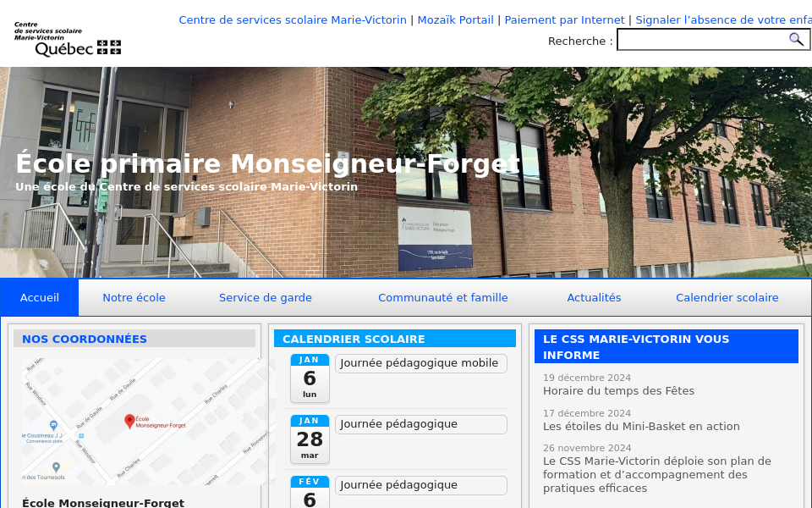812x508 pixels.
Task: Click the Horaire du temps des Fêtes article
Action: [x=617, y=390]
